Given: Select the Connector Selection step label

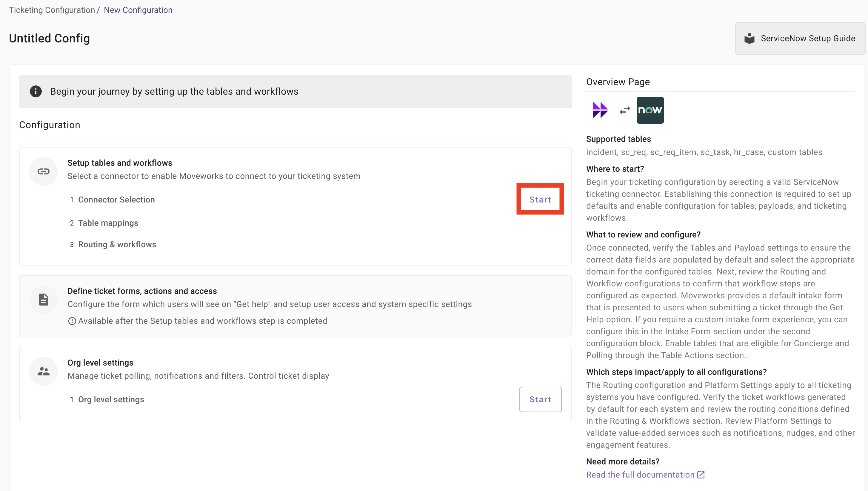Looking at the screenshot, I should tap(116, 200).
